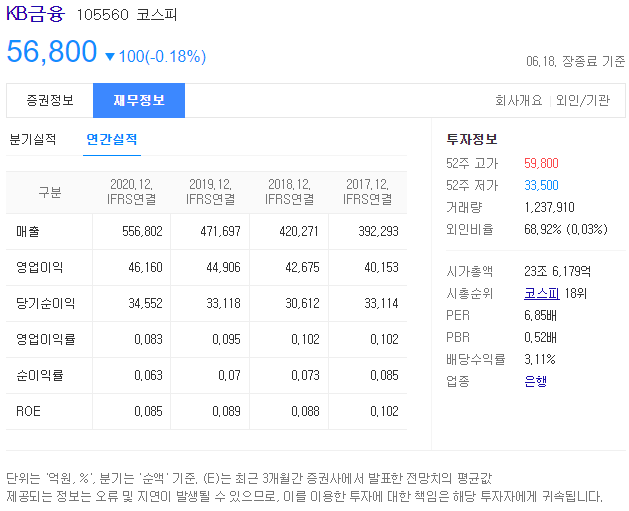Click the 당기순이익 value 34,552
The height and width of the screenshot is (511, 629).
(x=145, y=303)
